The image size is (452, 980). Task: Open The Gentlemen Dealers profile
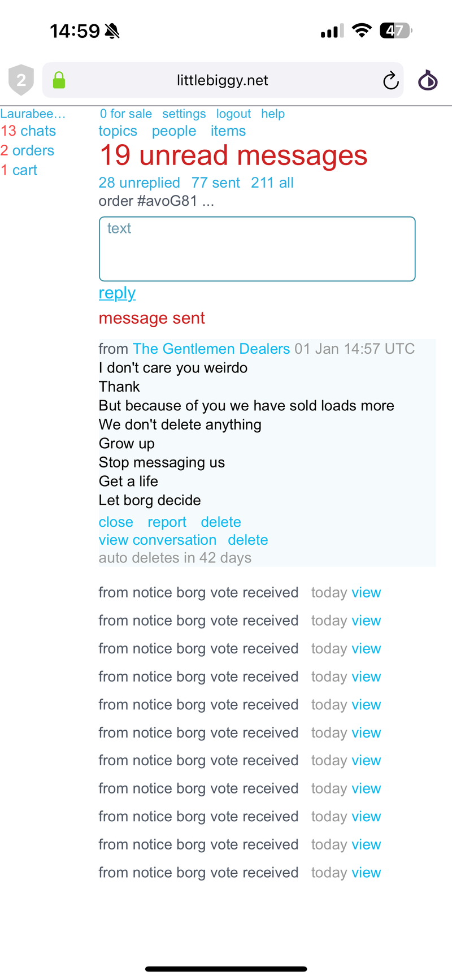[211, 349]
